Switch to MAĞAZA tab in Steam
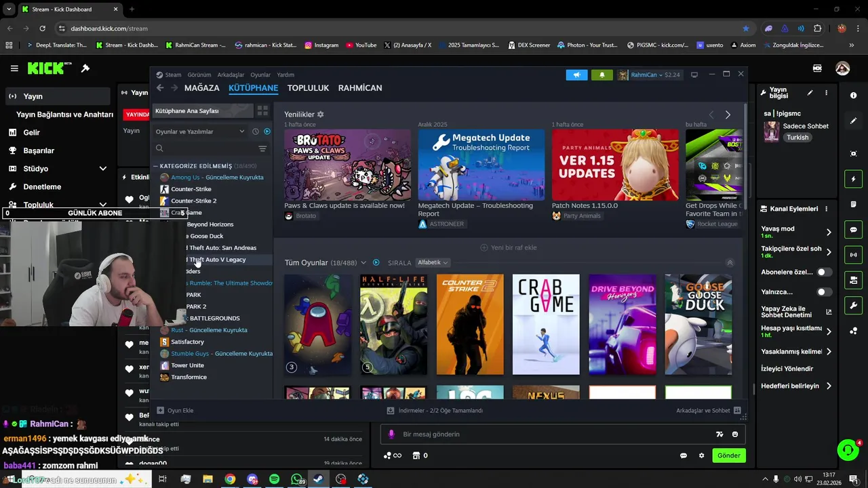The height and width of the screenshot is (488, 868). pos(202,88)
